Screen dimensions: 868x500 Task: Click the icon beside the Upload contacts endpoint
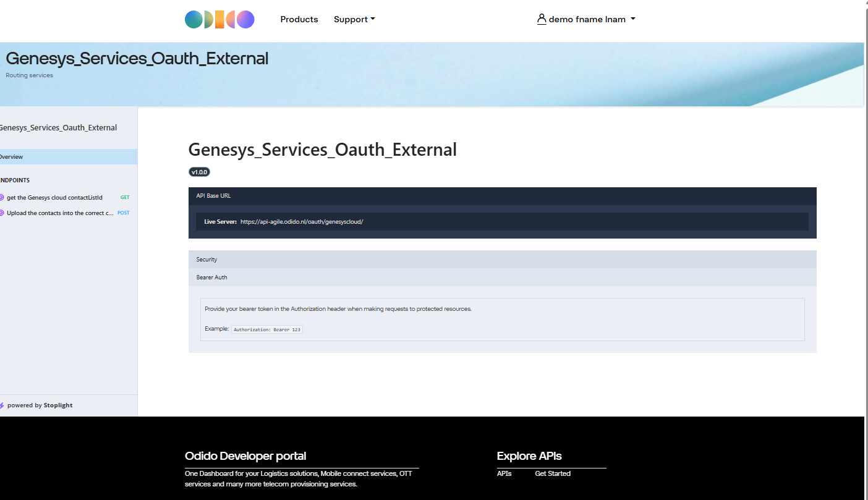[x=2, y=213]
